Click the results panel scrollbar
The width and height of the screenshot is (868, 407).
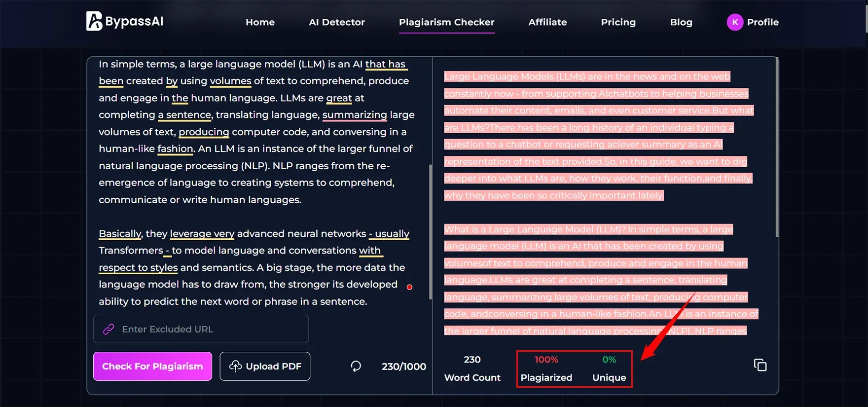click(x=777, y=148)
